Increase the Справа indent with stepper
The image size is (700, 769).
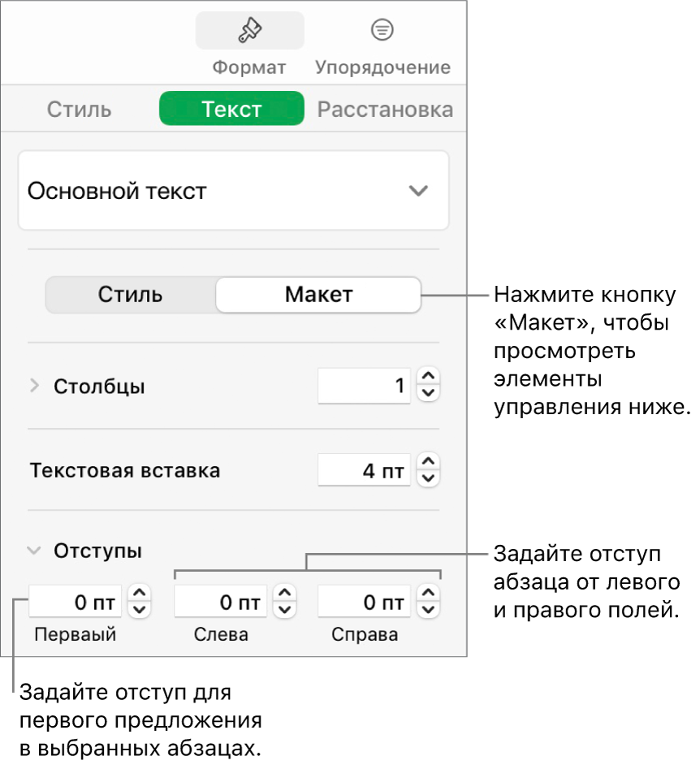coord(430,594)
